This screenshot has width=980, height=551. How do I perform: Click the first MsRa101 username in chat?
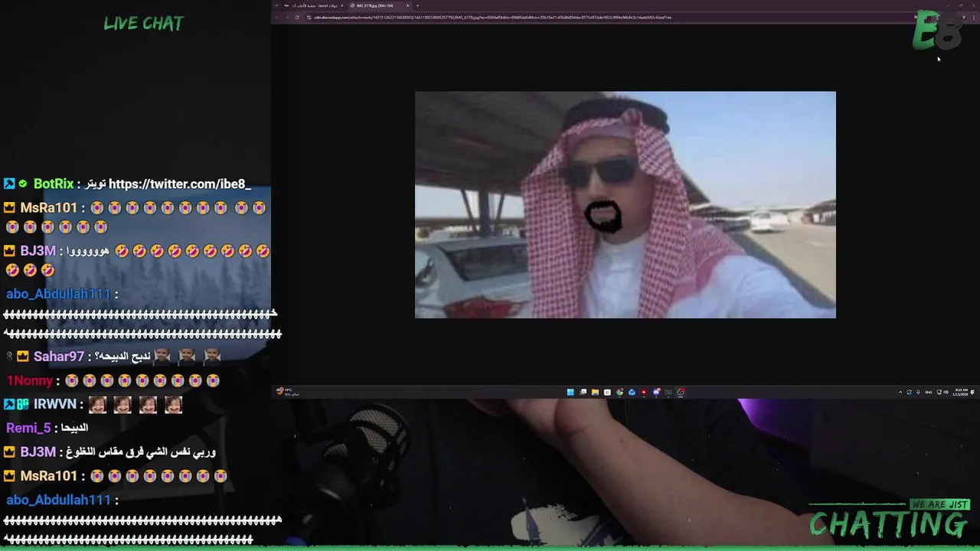(x=49, y=207)
